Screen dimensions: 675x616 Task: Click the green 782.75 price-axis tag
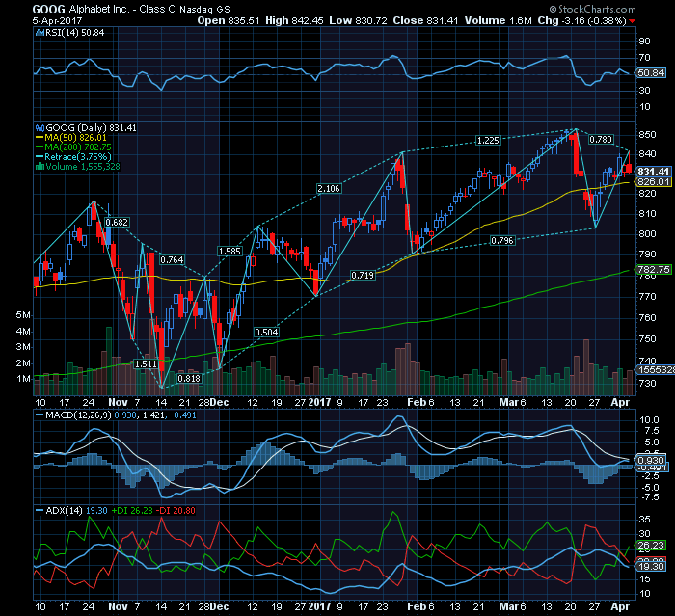pyautogui.click(x=653, y=270)
